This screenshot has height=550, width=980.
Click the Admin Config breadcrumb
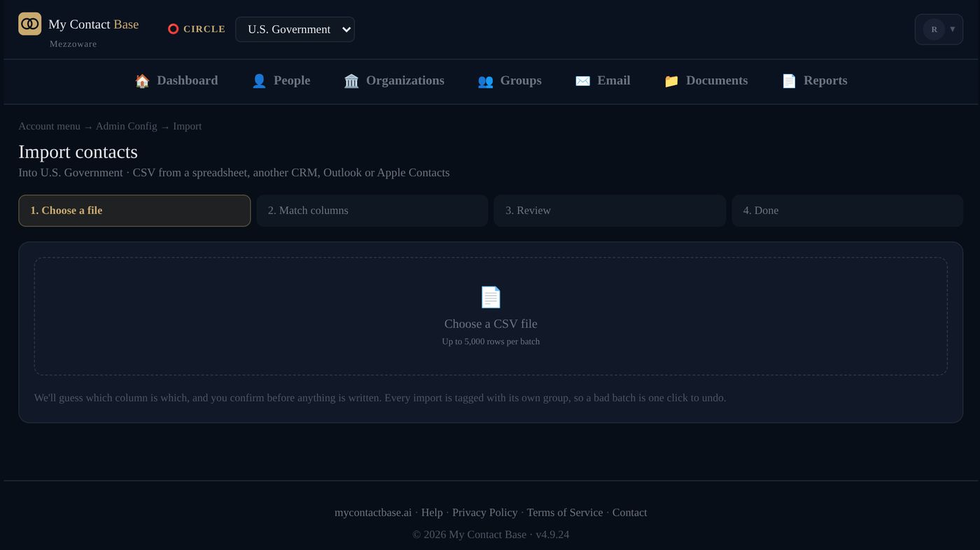point(126,126)
